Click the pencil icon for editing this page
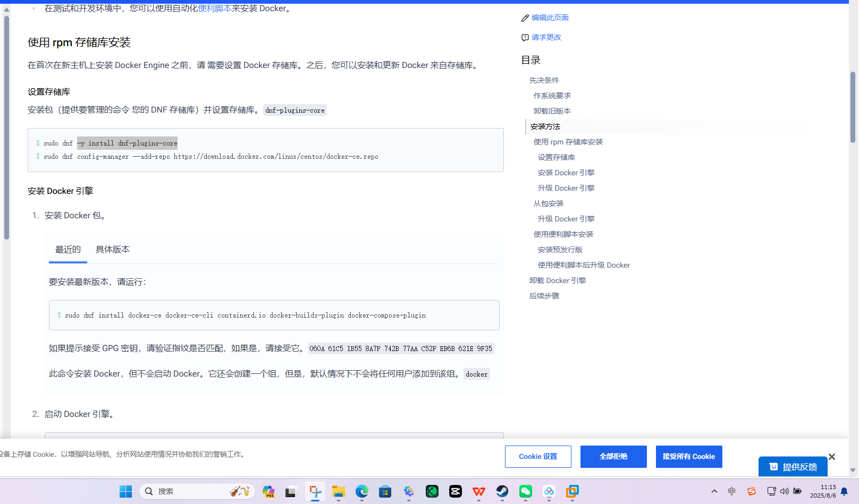Viewport: 859px width, 504px height. [x=525, y=18]
